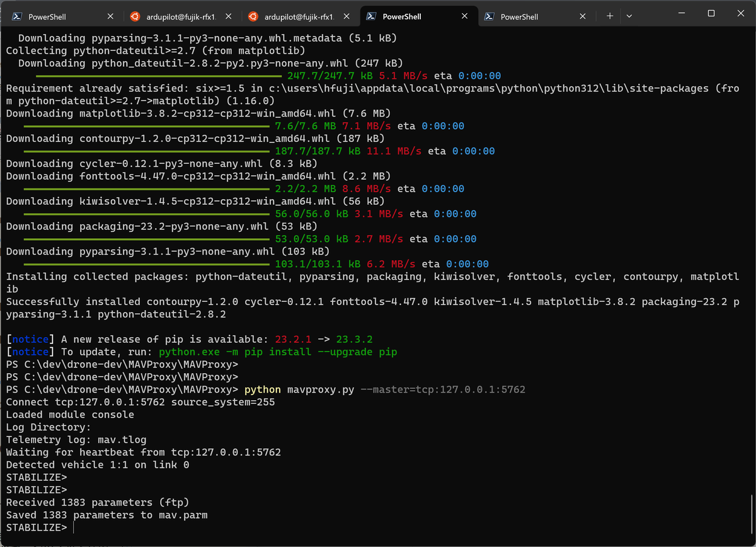Switch to the second ardupilot@fujik-rfx1 tab

[299, 17]
